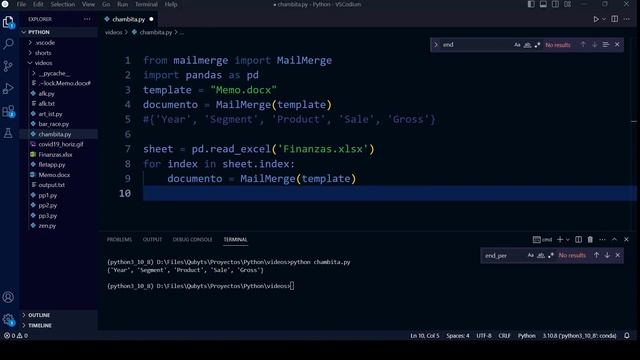The image size is (640, 360).
Task: Open the Accounts menu icon
Action: [8, 297]
